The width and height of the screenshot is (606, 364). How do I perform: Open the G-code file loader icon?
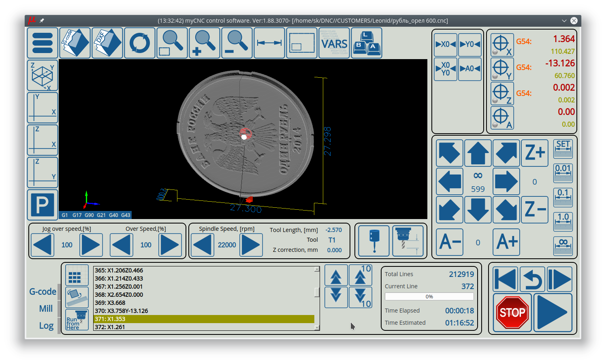pos(75,43)
